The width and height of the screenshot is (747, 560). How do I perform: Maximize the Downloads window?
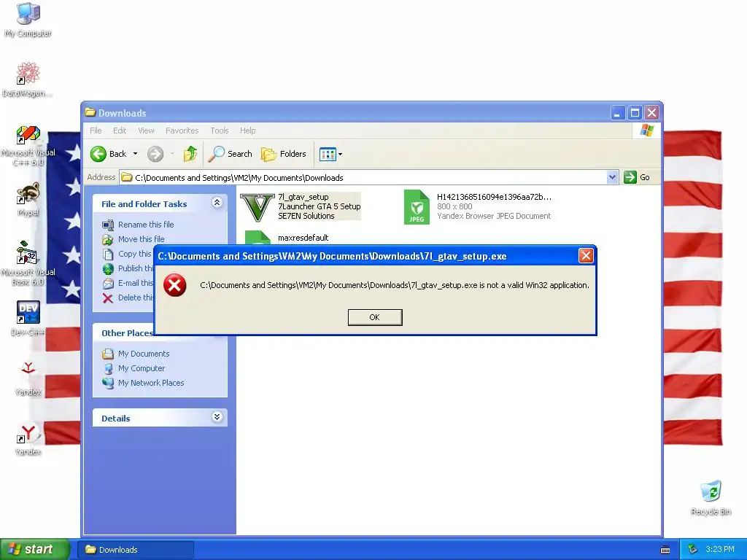point(635,113)
